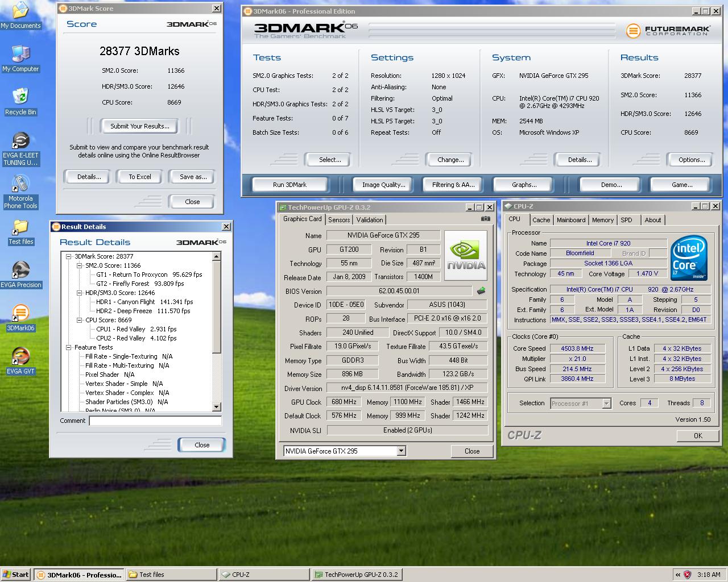
Task: Collapse the CPU Score: 8669 node
Action: click(80, 320)
